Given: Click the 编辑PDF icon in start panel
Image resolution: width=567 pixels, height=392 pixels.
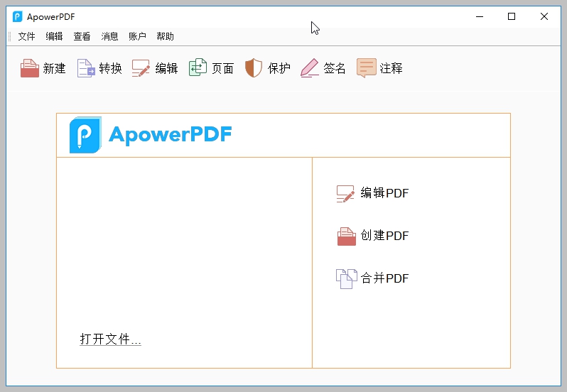Looking at the screenshot, I should click(x=345, y=194).
